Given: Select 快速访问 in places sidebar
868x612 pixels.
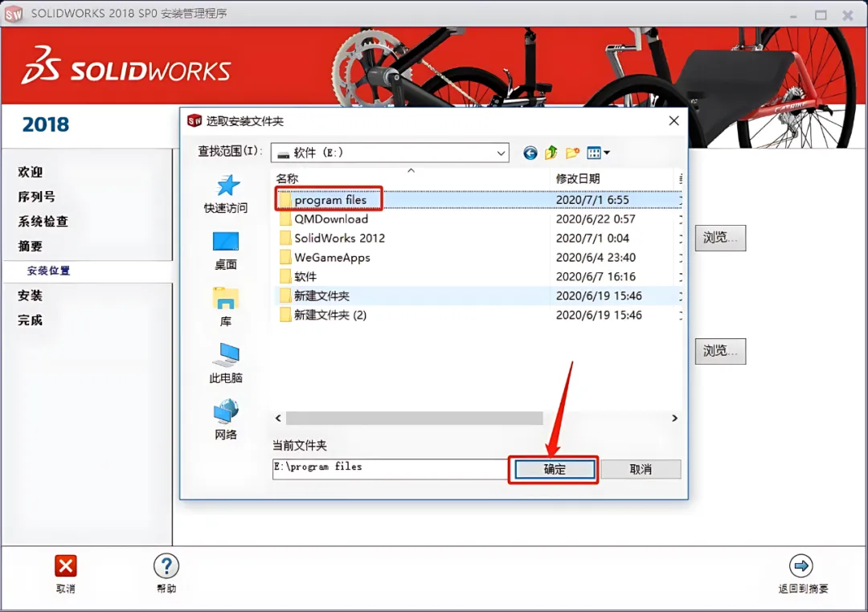Looking at the screenshot, I should tap(226, 194).
